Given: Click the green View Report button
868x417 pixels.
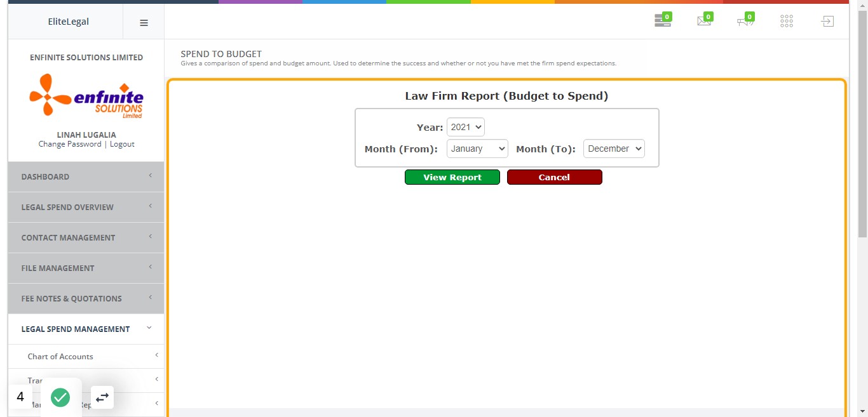Looking at the screenshot, I should [452, 177].
